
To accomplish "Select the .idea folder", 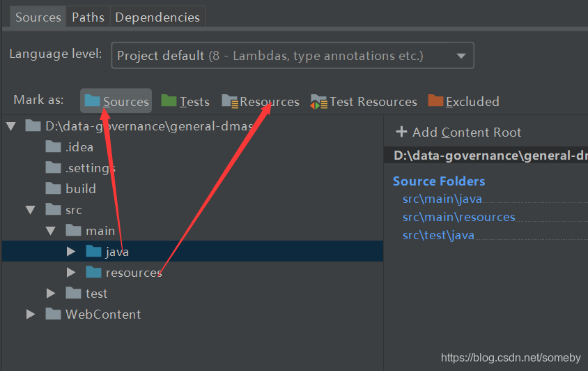I will pos(79,147).
